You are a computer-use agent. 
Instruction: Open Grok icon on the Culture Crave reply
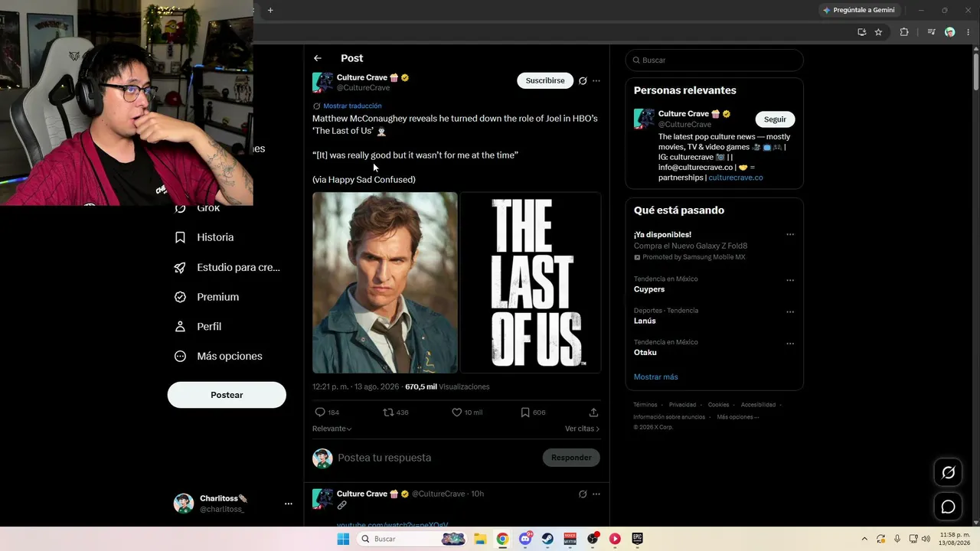(x=583, y=494)
